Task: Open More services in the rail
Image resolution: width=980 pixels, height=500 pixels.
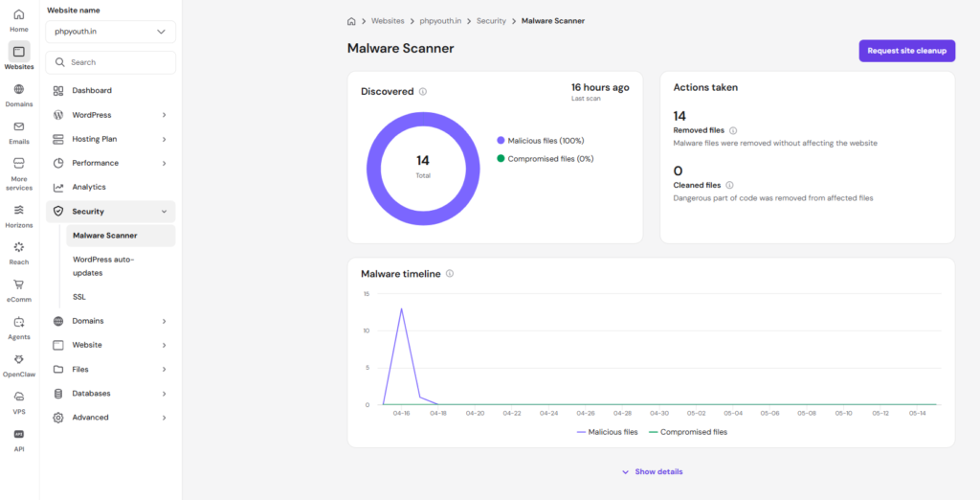Action: tap(19, 173)
